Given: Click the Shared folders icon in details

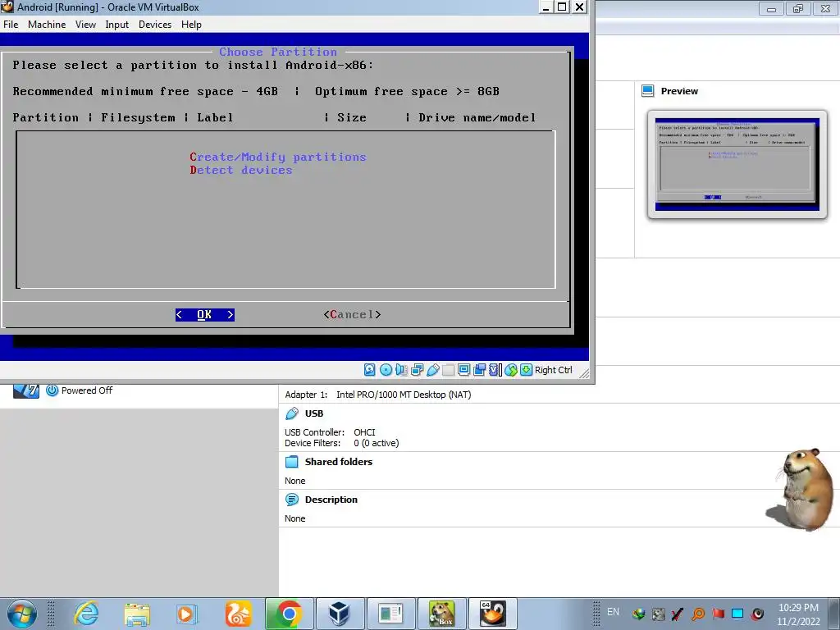Looking at the screenshot, I should coord(292,462).
